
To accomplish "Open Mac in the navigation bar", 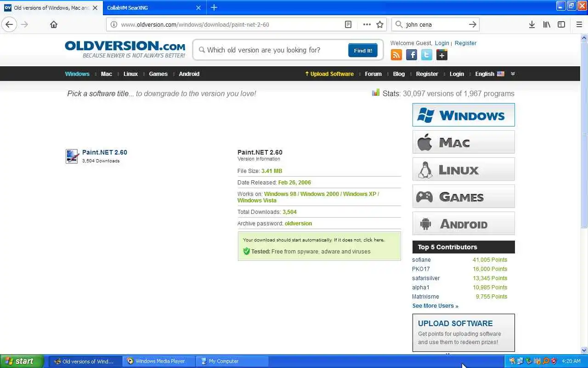I will pyautogui.click(x=107, y=74).
